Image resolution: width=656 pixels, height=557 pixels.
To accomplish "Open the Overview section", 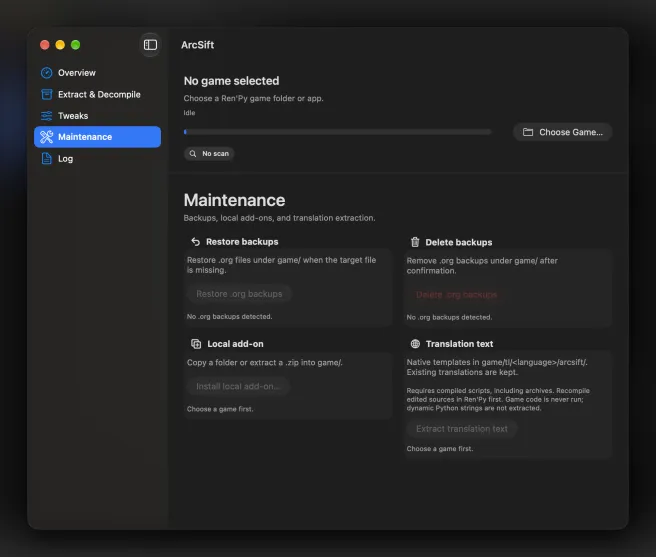I will coord(97,73).
